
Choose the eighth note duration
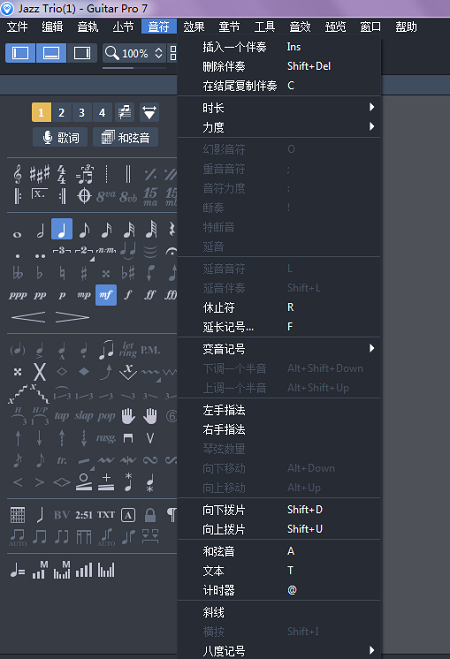(x=84, y=230)
